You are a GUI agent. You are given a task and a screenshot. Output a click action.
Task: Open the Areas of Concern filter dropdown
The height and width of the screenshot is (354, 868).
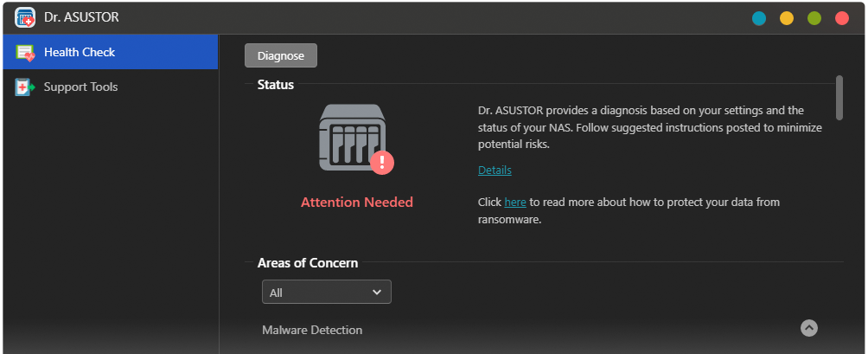327,293
